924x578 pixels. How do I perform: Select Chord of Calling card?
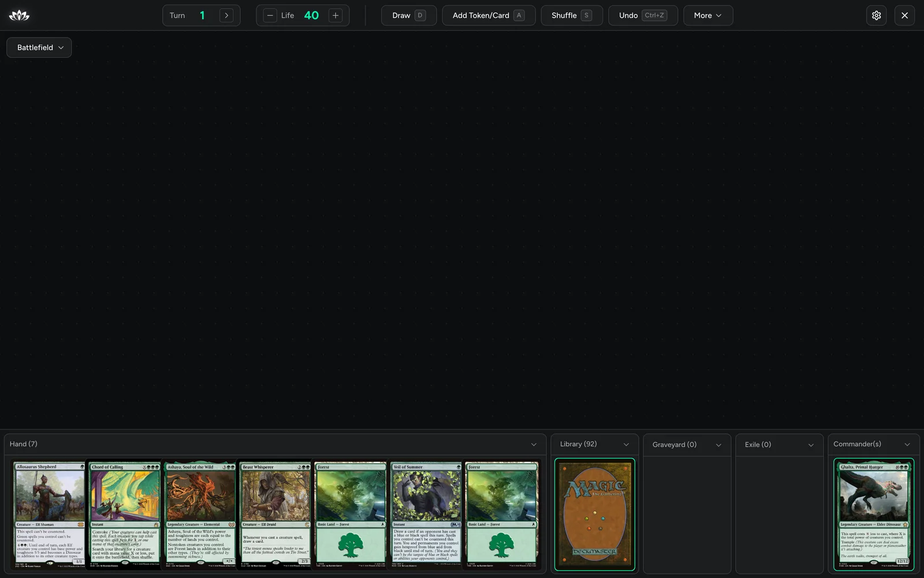125,515
